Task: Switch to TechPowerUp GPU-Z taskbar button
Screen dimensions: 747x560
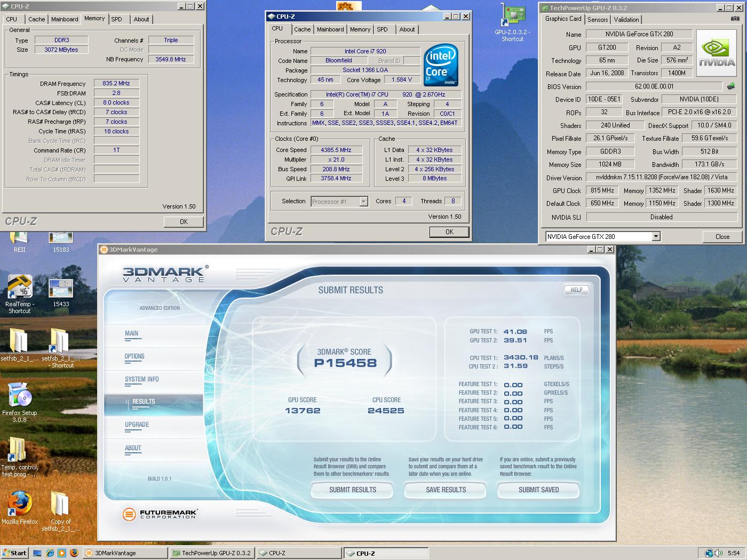Action: point(212,553)
